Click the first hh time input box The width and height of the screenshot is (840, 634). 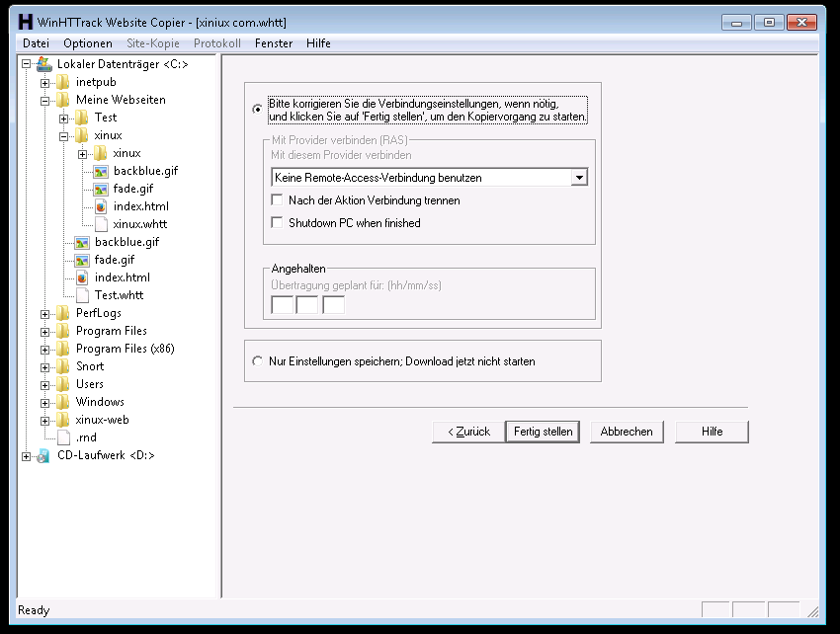tap(282, 305)
